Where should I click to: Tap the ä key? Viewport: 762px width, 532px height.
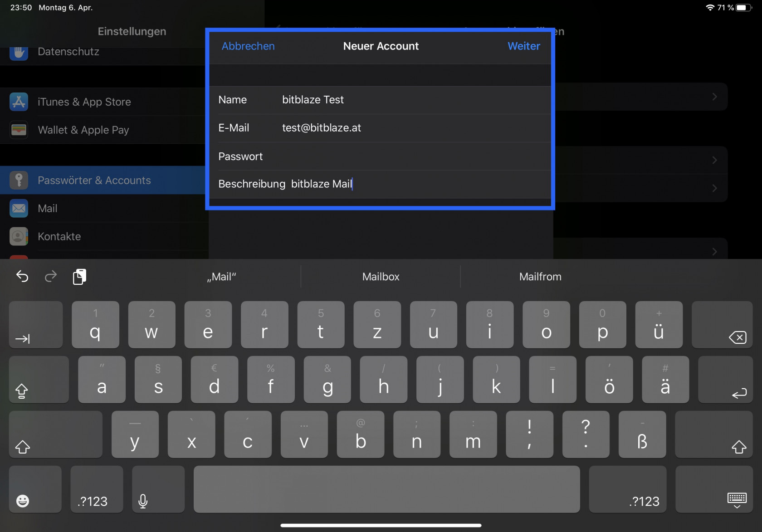(665, 380)
